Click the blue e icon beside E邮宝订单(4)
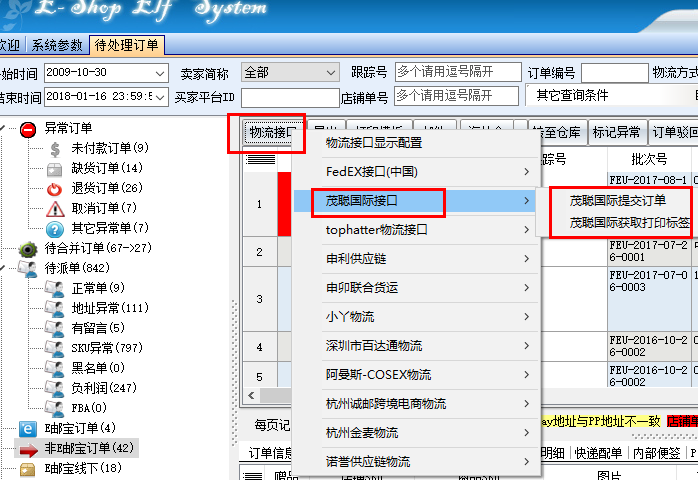The height and width of the screenshot is (480, 698). 28,429
